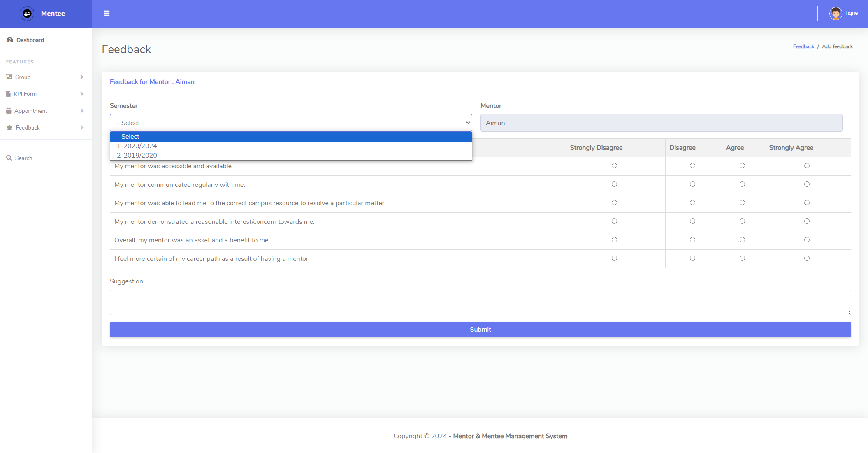Open the Dashboard menu item
This screenshot has height=453, width=868.
click(x=30, y=40)
